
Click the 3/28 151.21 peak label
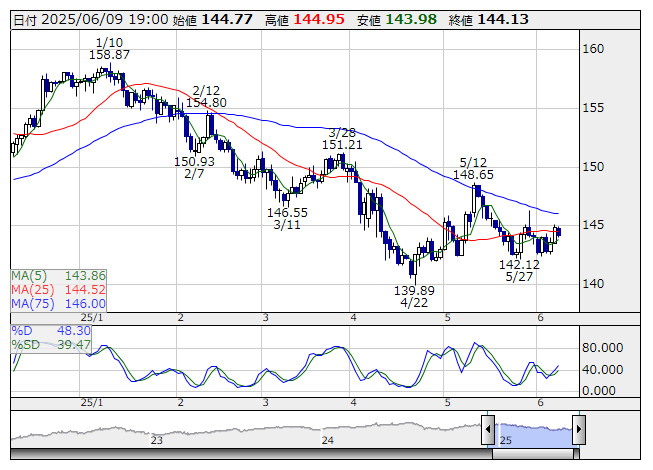tap(342, 139)
